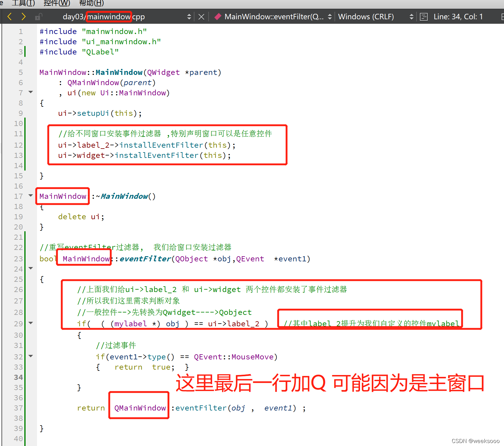
Task: Open the MainWindow::eventFilter symbol dropdown
Action: pyautogui.click(x=330, y=17)
